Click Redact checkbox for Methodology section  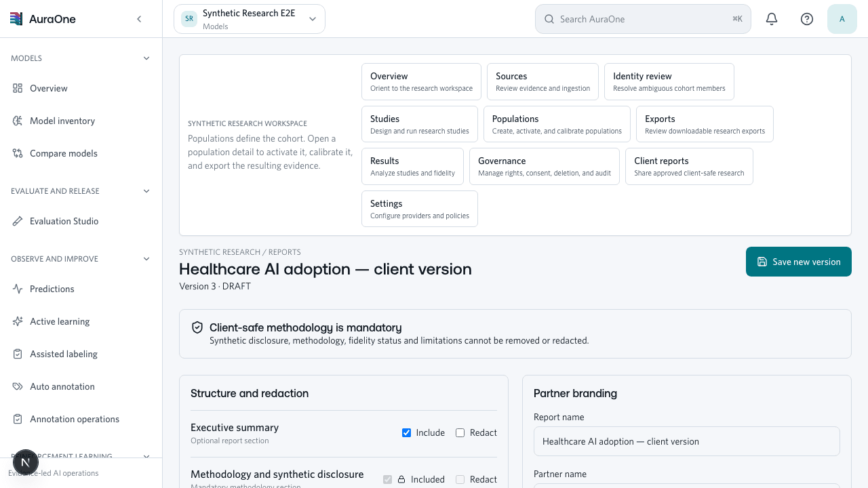coord(460,479)
